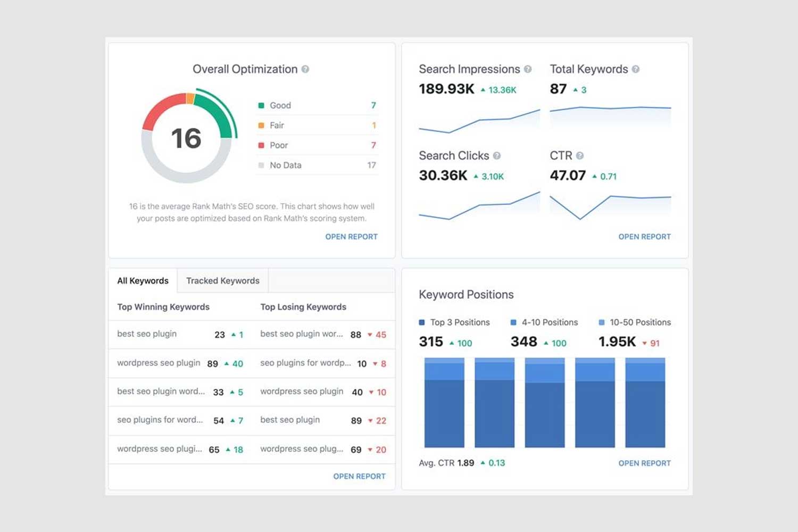798x532 pixels.
Task: Click the Keyword Positions heading
Action: coord(466,295)
